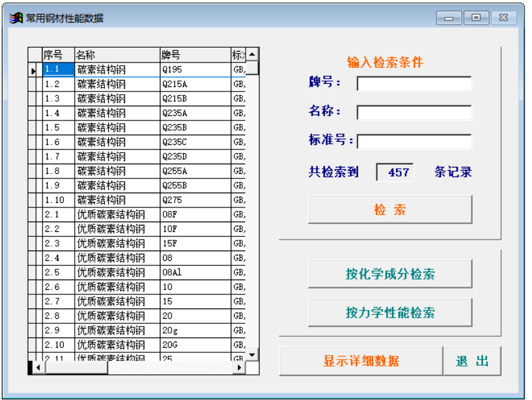This screenshot has height=400, width=532.
Task: Click horizontal scrollbar left arrow
Action: pyautogui.click(x=37, y=368)
